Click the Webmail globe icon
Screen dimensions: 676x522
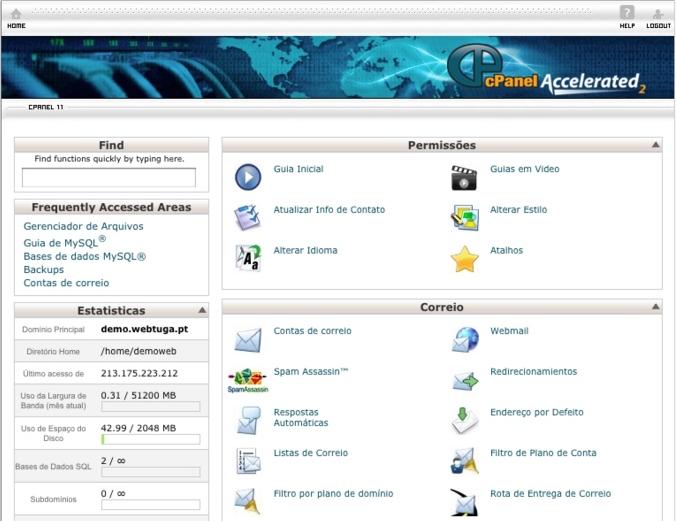(x=465, y=339)
